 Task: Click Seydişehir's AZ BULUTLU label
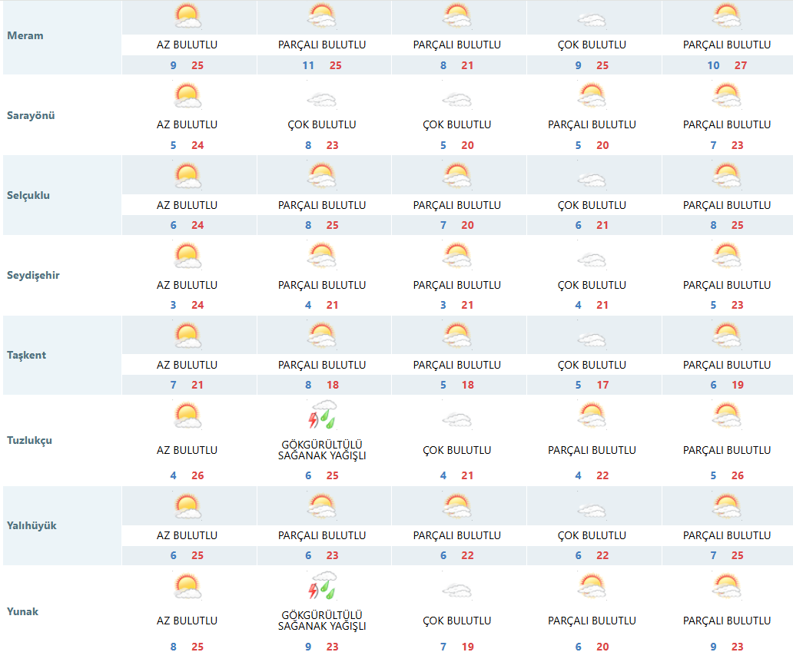point(187,285)
